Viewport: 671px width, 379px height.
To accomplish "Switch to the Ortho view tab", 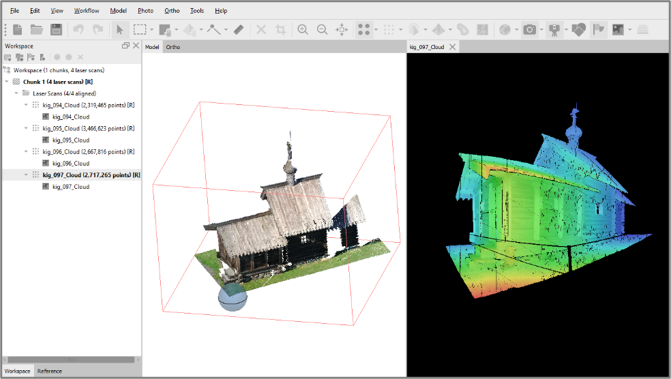I will pyautogui.click(x=173, y=47).
